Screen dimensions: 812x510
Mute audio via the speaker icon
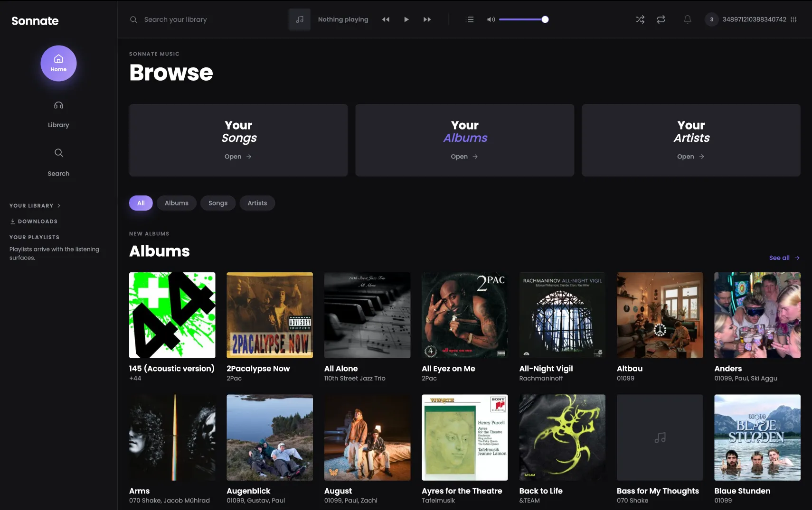tap(491, 19)
